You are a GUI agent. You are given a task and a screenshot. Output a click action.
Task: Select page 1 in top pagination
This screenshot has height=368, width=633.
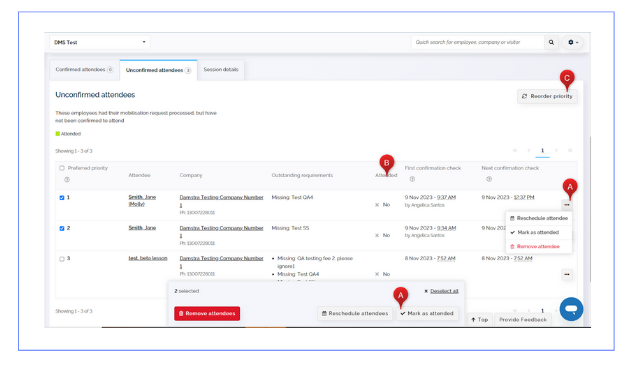[542, 151]
